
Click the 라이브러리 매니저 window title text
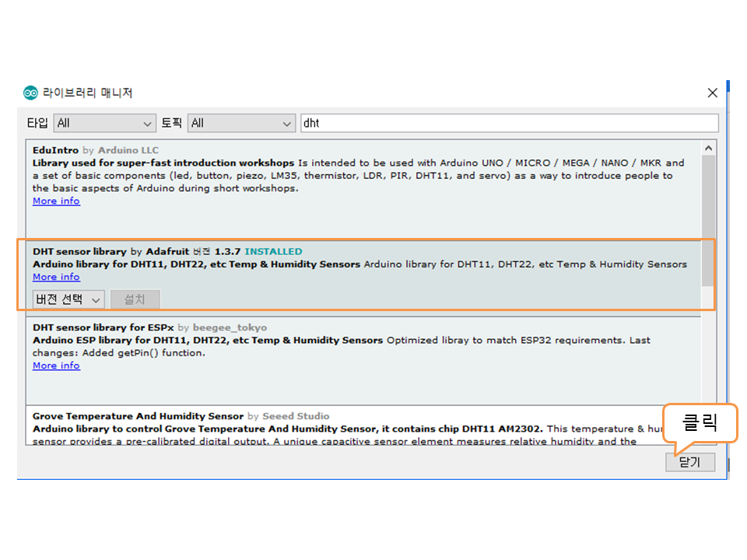pyautogui.click(x=88, y=93)
